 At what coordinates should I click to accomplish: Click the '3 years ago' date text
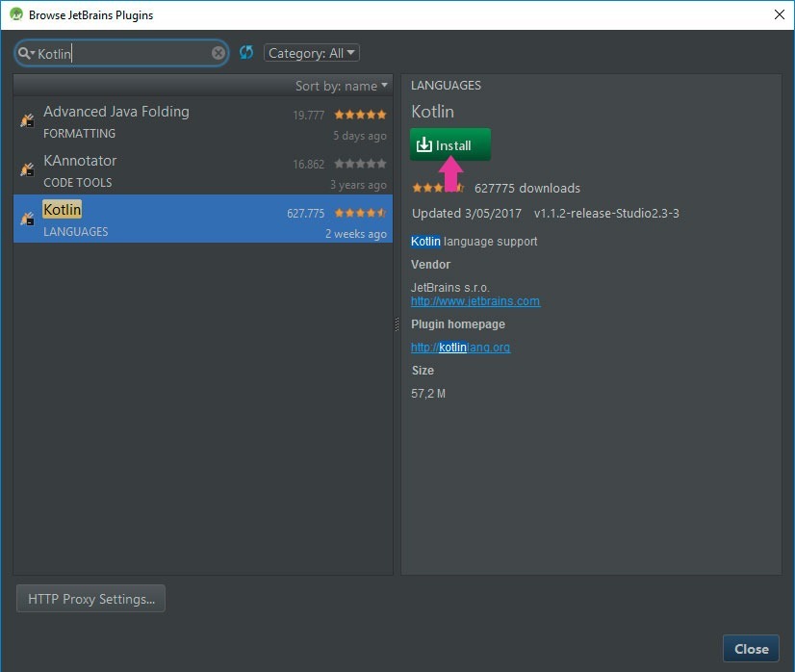click(358, 185)
